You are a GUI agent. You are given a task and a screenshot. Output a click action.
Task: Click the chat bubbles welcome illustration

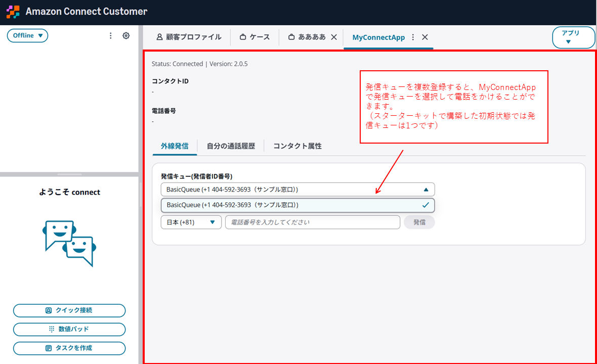coord(69,244)
